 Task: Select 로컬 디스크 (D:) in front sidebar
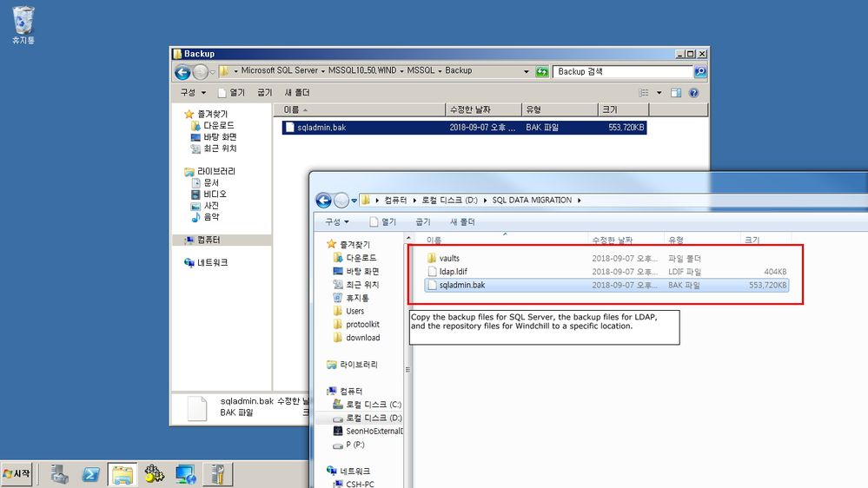coord(368,418)
